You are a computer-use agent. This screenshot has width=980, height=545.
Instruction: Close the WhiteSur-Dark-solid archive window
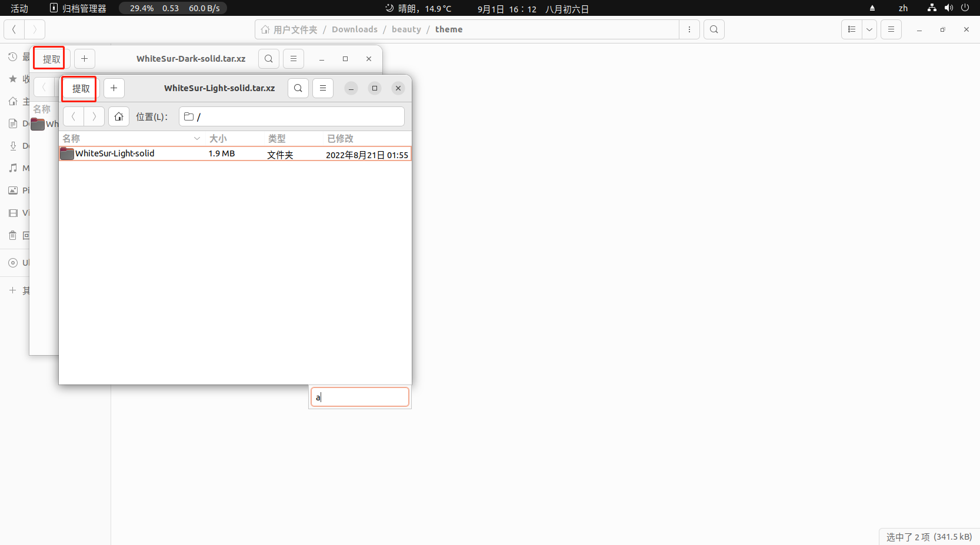[x=369, y=59]
